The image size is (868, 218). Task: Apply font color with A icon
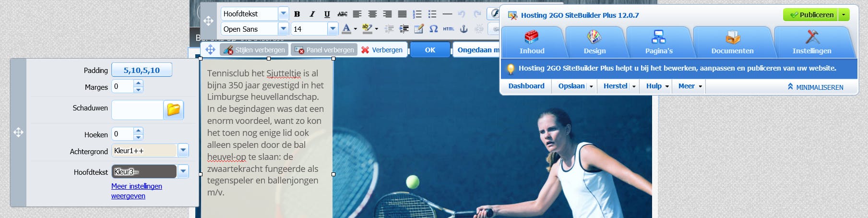346,29
